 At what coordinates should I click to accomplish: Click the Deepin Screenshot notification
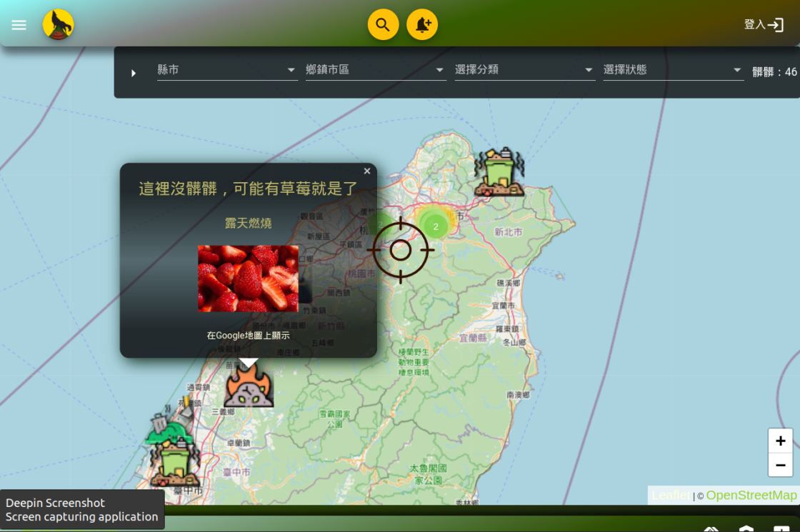click(x=82, y=510)
